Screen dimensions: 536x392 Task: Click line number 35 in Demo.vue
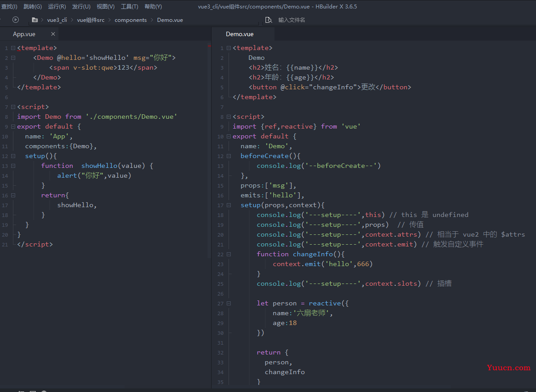(x=220, y=382)
